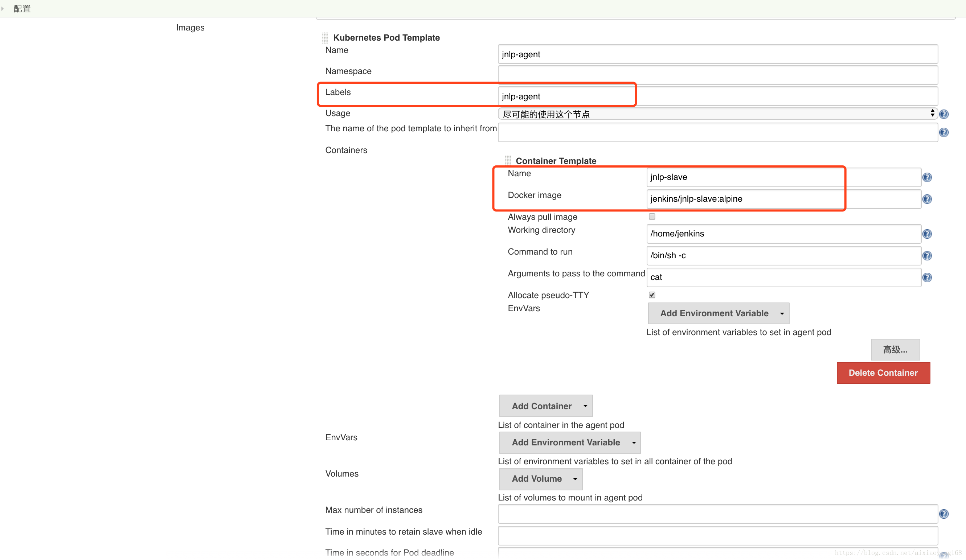Image resolution: width=966 pixels, height=560 pixels.
Task: Click help icon next to Usage dropdown
Action: tap(944, 114)
